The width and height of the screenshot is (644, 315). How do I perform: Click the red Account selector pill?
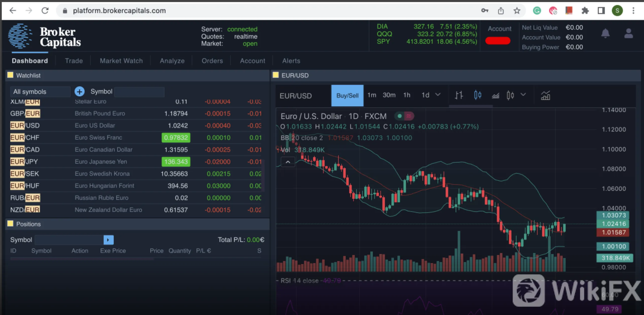(498, 41)
